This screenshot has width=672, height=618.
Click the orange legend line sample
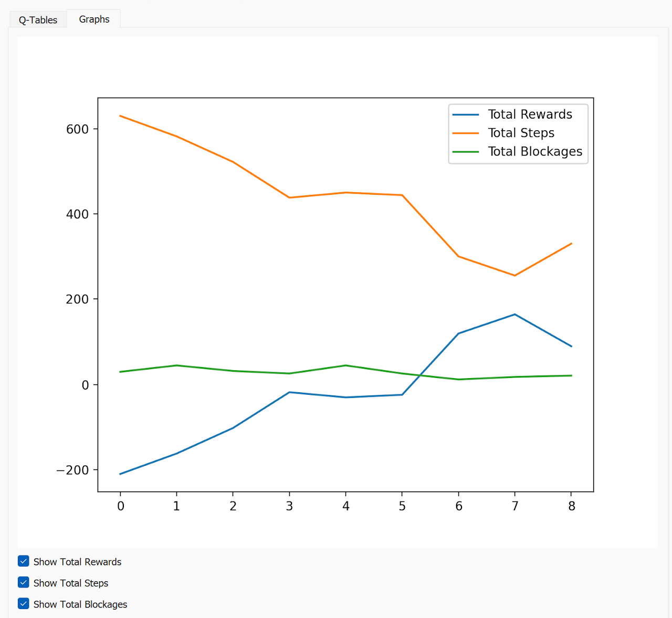(466, 133)
